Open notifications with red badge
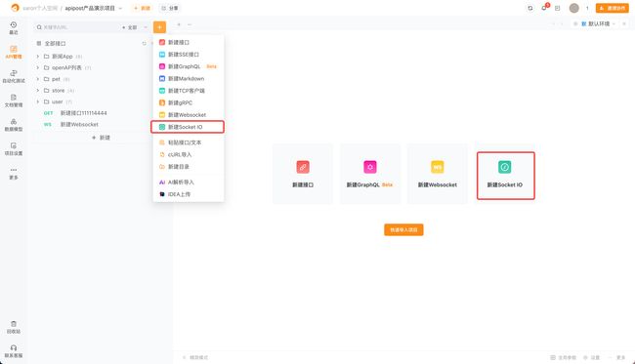 point(544,8)
